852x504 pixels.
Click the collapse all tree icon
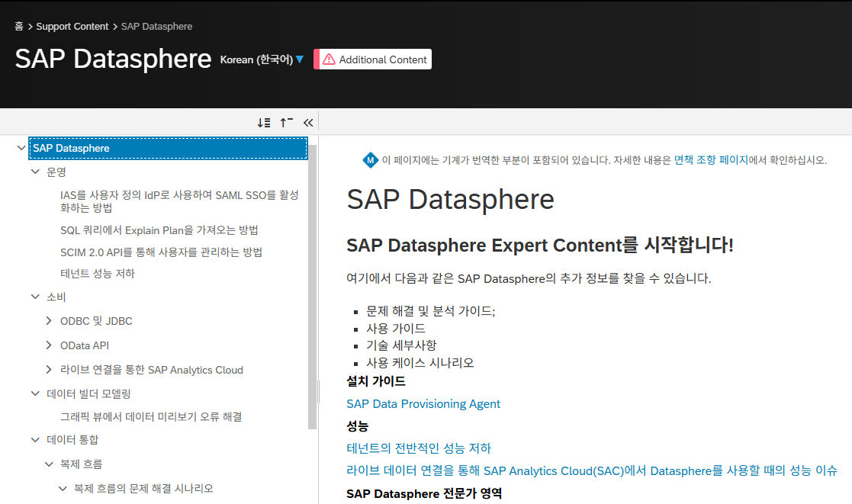point(286,123)
